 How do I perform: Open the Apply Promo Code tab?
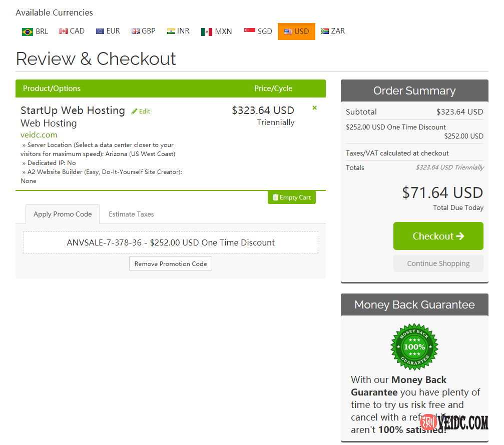[x=63, y=214]
